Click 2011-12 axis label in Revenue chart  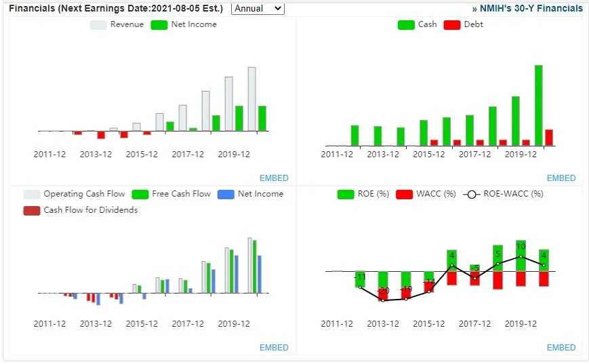(x=49, y=155)
